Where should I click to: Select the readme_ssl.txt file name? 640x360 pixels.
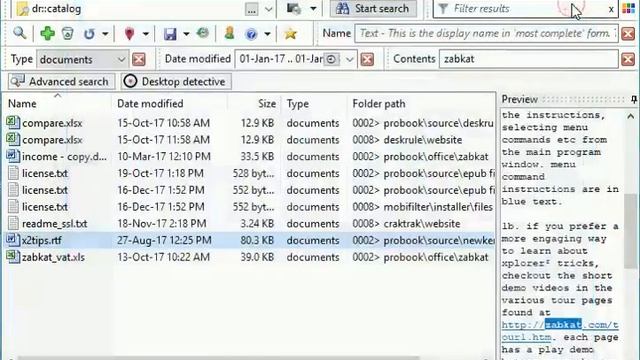(x=54, y=224)
